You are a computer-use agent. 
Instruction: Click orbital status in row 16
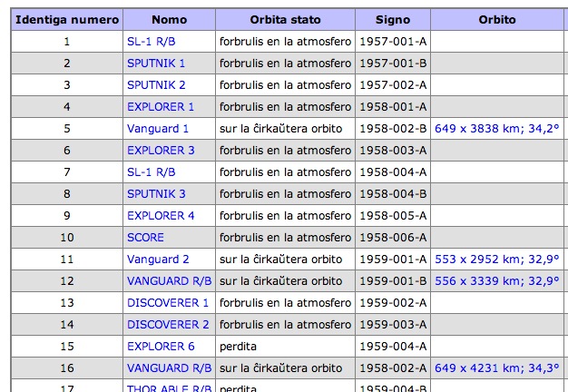tap(280, 368)
